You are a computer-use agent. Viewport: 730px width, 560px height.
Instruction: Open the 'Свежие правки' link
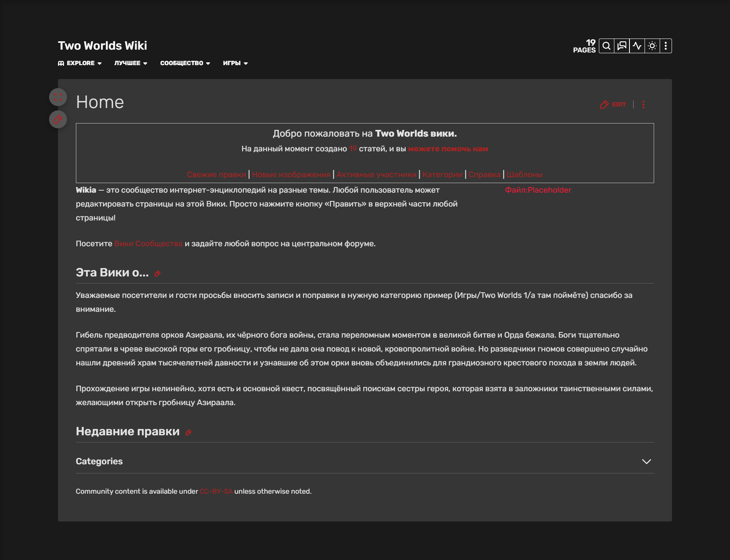coord(217,174)
